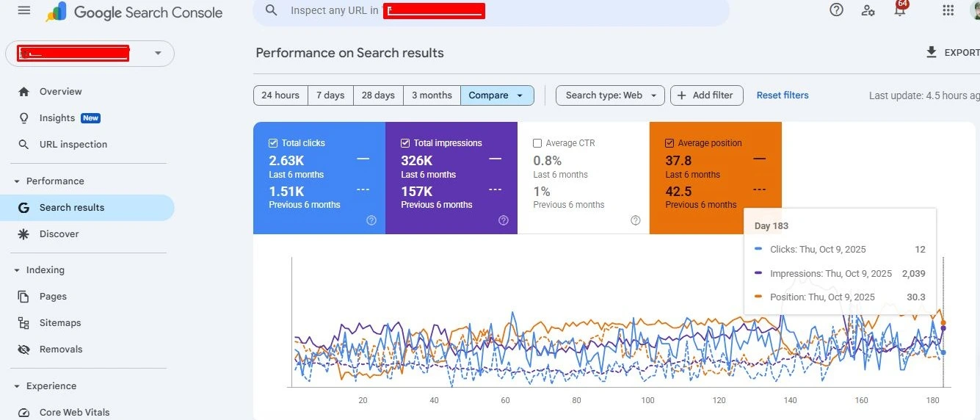Click the Add filter button
The image size is (980, 420).
click(x=707, y=95)
